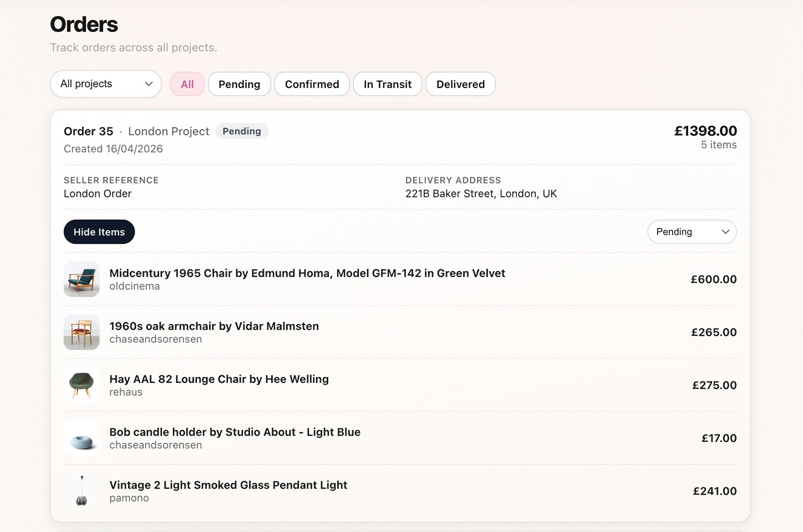Open the All projects dropdown
The image size is (803, 532).
[x=105, y=84]
